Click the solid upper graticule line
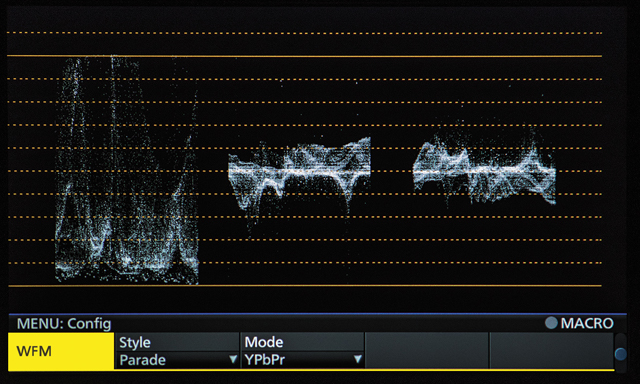The height and width of the screenshot is (384, 640). point(304,56)
